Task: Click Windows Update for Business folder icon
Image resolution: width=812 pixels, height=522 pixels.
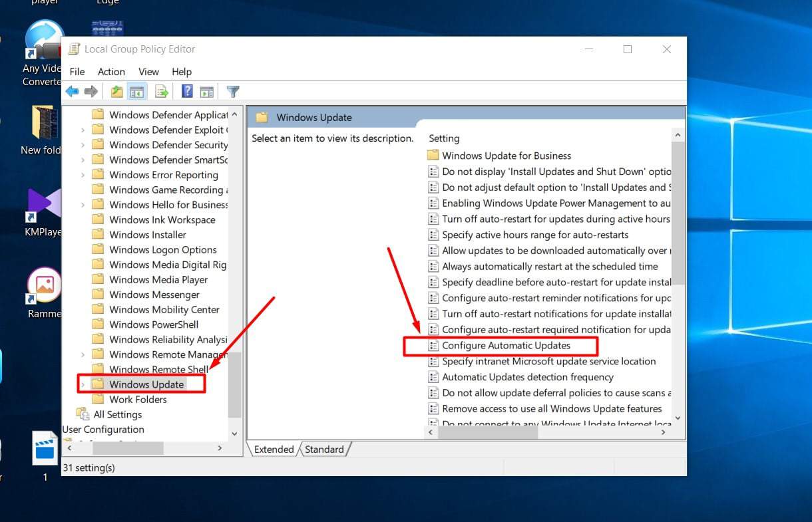Action: pos(433,156)
